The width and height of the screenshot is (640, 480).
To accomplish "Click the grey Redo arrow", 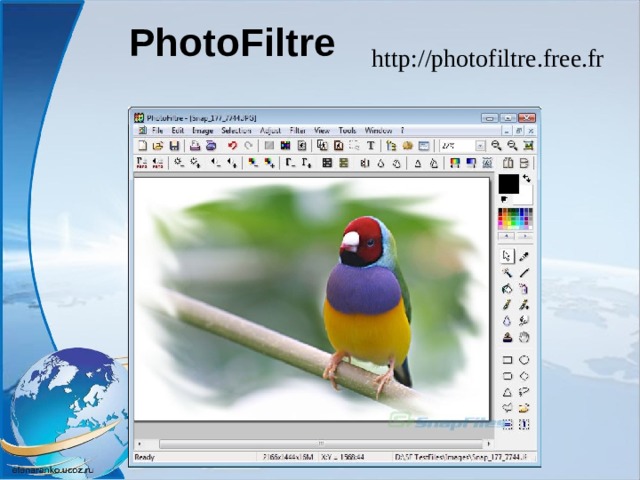I will (248, 145).
